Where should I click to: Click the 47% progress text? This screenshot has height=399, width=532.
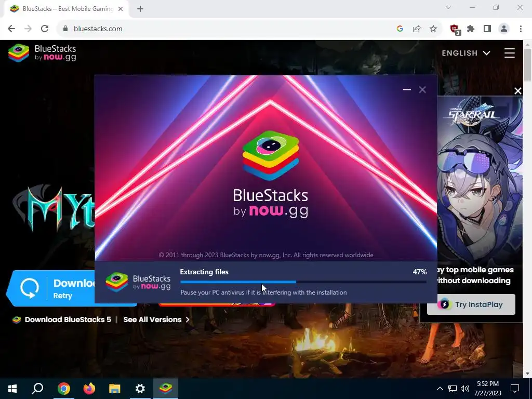point(420,272)
